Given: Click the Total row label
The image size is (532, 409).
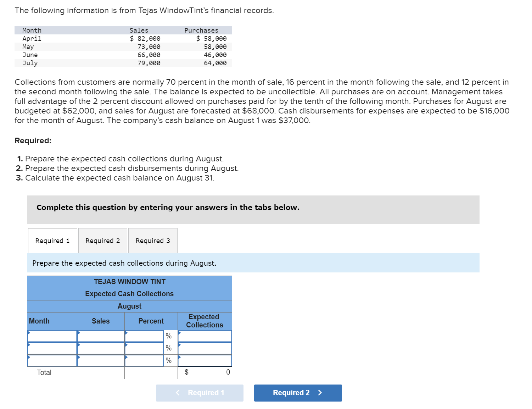Looking at the screenshot, I should coord(44,372).
